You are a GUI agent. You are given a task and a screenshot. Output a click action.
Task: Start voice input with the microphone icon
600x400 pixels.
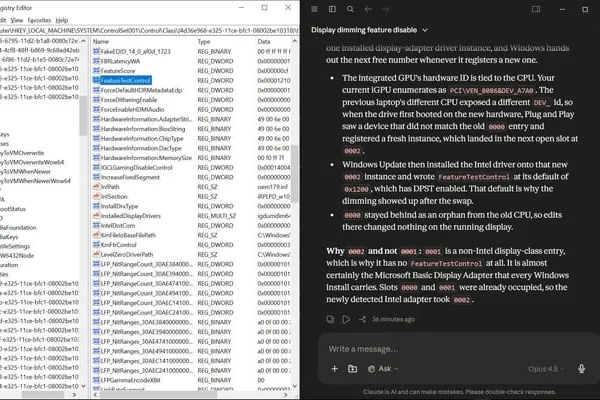[x=581, y=369]
